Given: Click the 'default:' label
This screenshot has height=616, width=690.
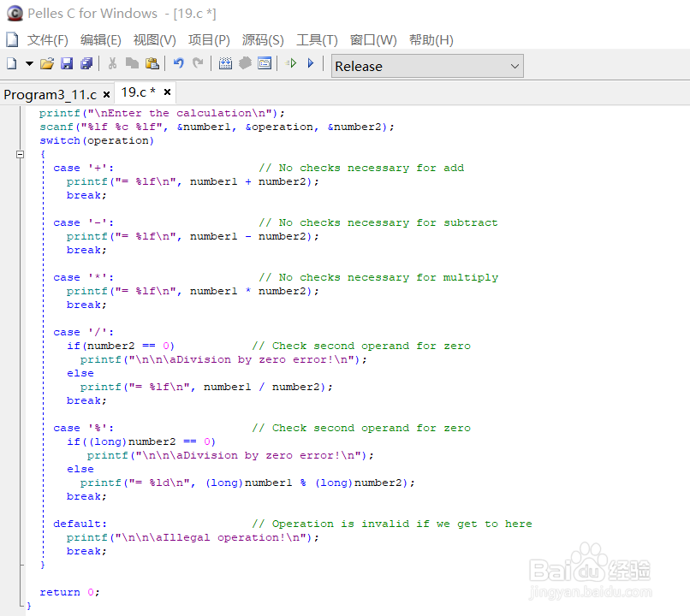Looking at the screenshot, I should (80, 524).
